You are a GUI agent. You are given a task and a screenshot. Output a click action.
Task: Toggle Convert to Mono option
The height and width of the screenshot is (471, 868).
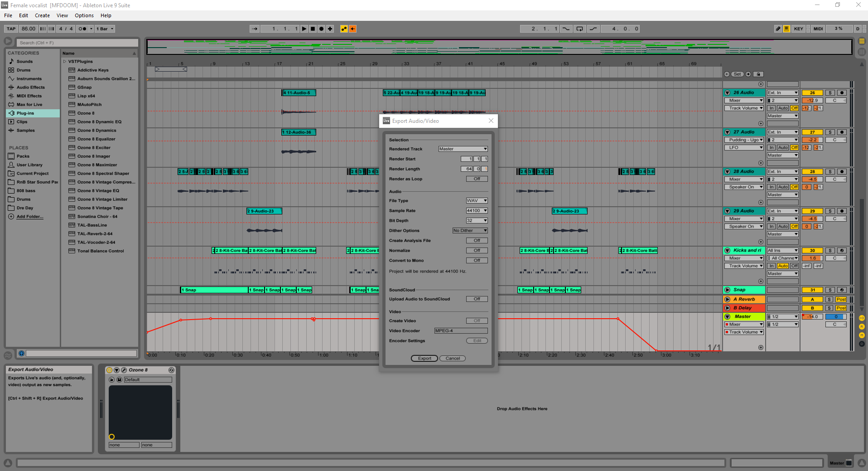click(477, 261)
